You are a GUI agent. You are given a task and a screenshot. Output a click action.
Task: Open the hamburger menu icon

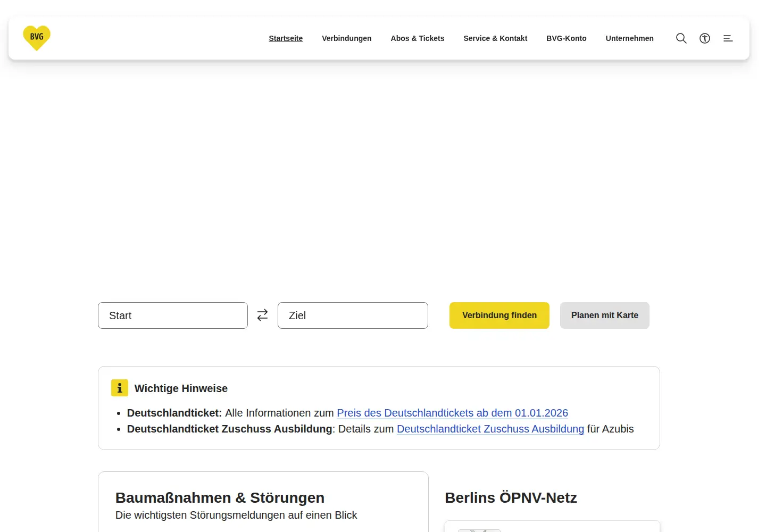point(728,38)
